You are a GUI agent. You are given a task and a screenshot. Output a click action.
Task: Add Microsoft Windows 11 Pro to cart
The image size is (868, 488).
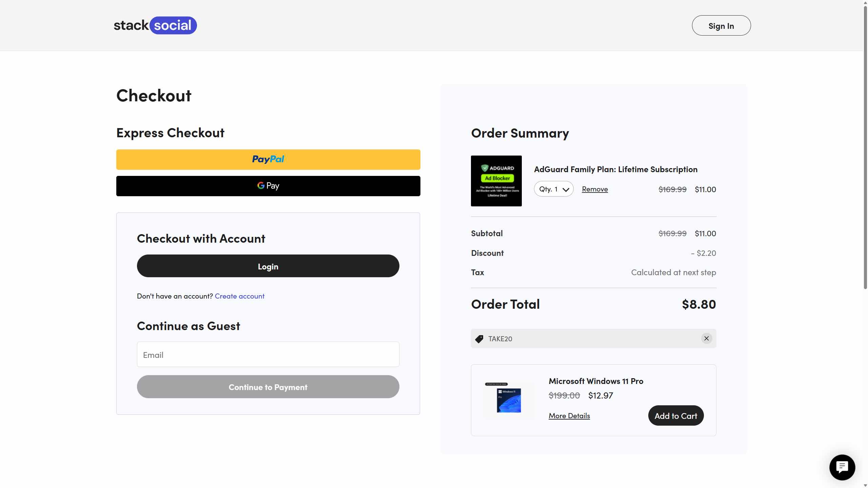coord(675,416)
